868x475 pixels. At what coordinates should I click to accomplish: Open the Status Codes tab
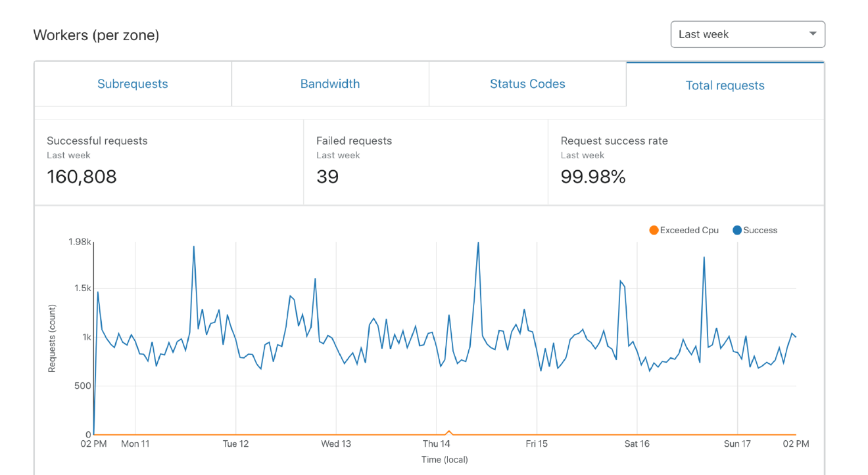[527, 83]
